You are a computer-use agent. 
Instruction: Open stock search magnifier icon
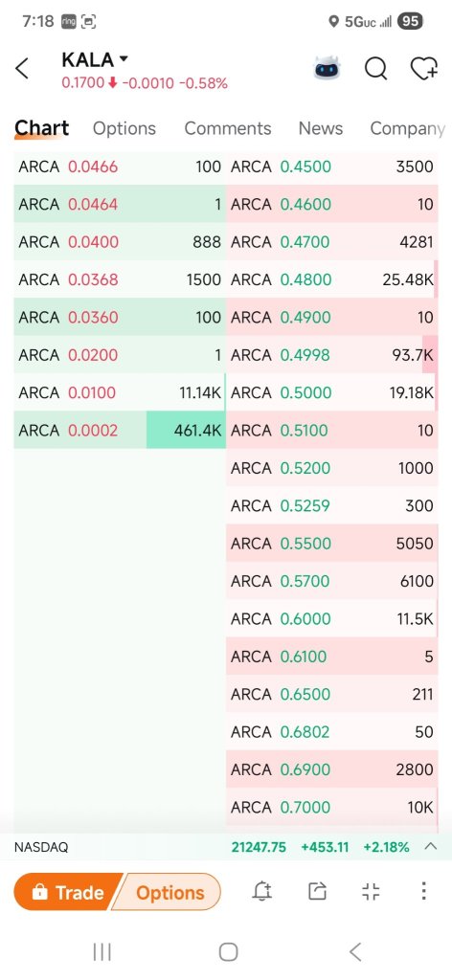coord(375,69)
